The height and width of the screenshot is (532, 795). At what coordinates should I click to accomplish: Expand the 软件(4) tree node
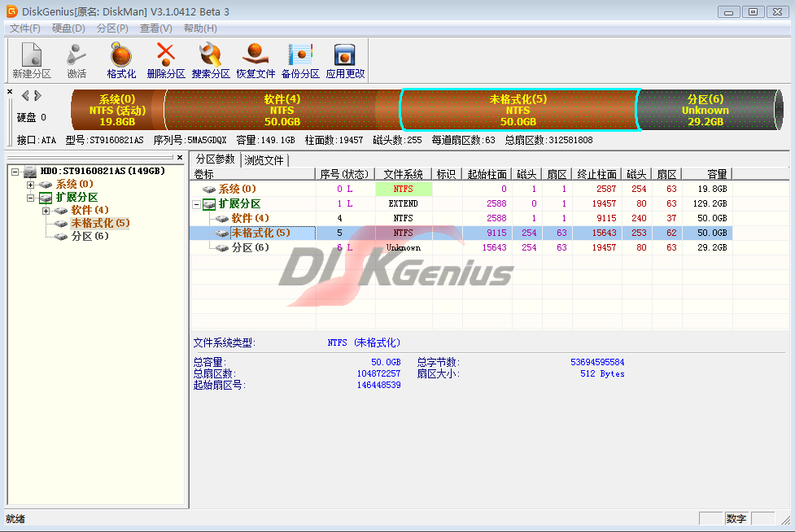[x=46, y=211]
